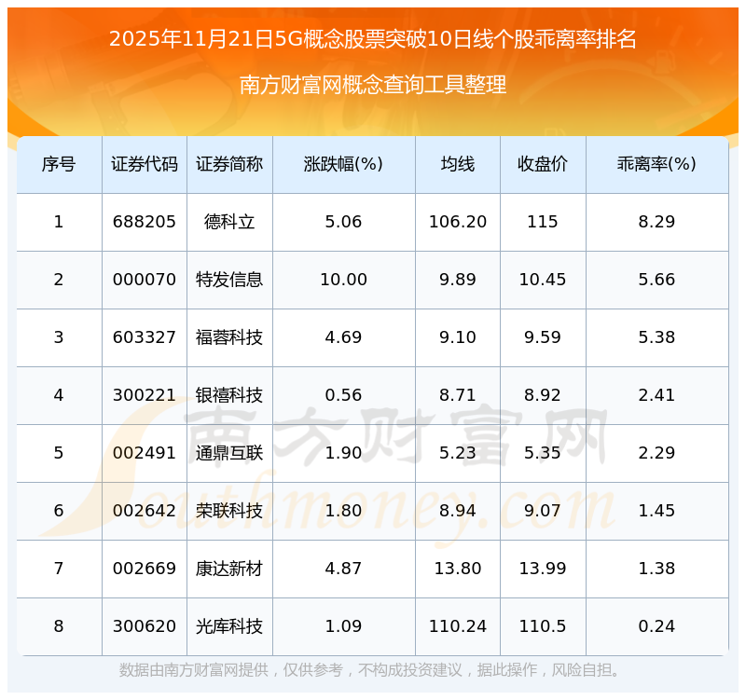The width and height of the screenshot is (746, 700).
Task: Select stock code 002642
Action: (145, 511)
